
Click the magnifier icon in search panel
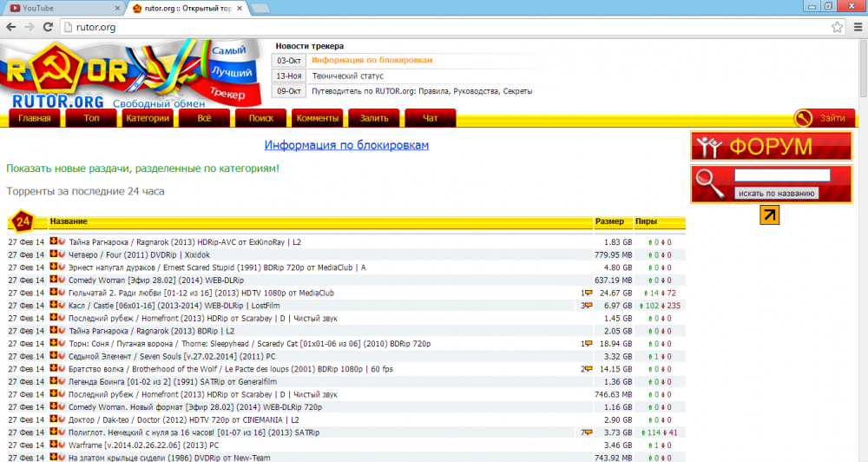pos(710,183)
